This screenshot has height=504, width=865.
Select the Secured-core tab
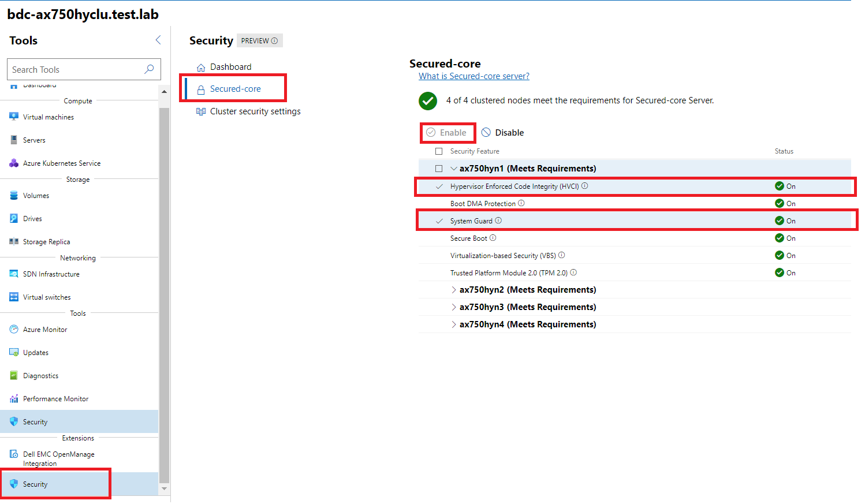[x=235, y=89]
